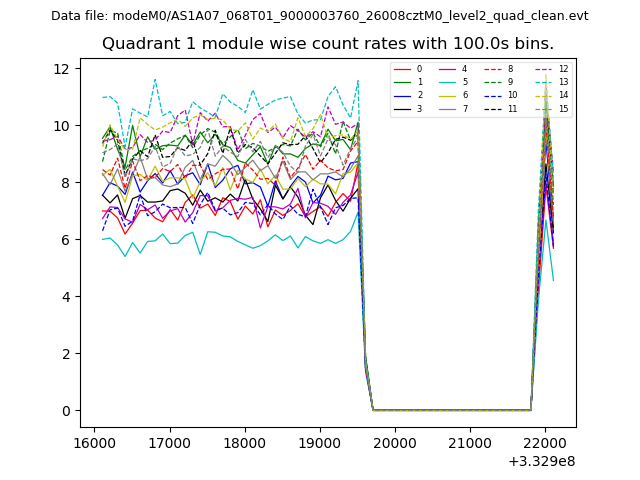Select the blue solid legend line for module 2

point(402,95)
